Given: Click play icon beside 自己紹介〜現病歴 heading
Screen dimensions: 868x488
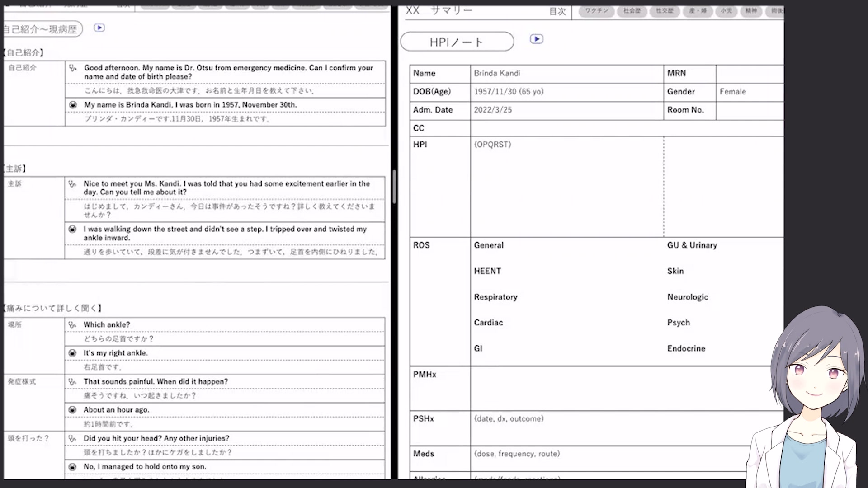Looking at the screenshot, I should point(99,28).
